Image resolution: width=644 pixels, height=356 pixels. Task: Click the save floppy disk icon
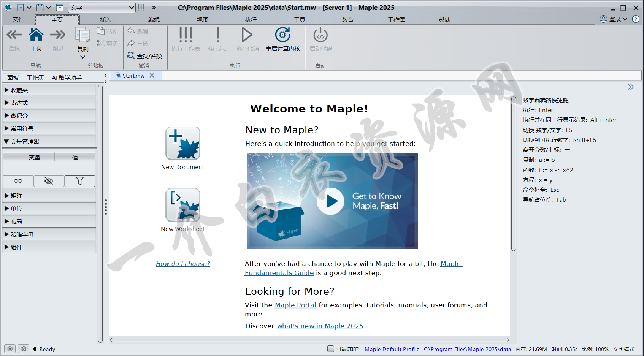pos(40,8)
